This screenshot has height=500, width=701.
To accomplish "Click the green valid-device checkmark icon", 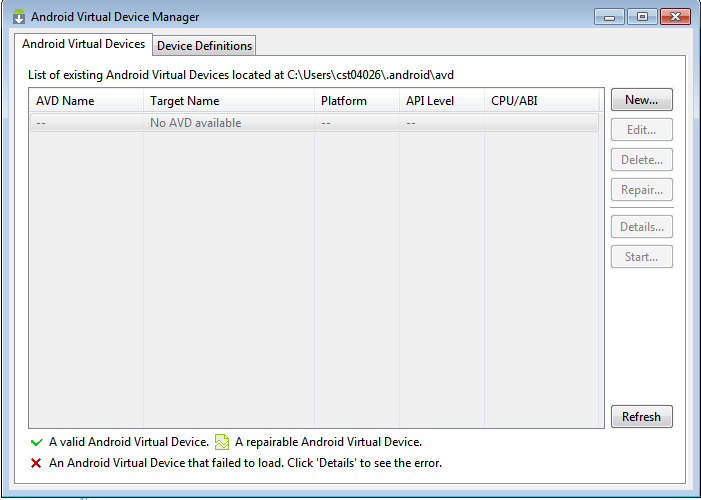I will pos(36,443).
